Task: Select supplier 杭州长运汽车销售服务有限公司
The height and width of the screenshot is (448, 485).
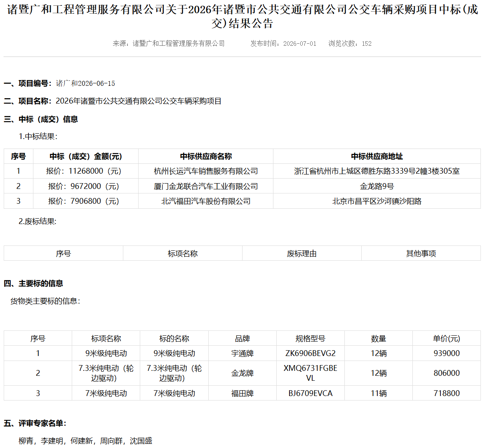Action: tap(206, 171)
